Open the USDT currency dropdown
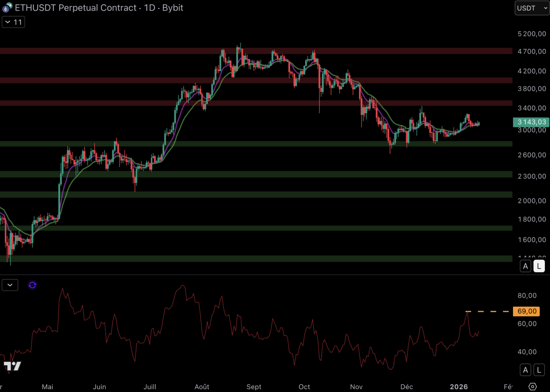Image resolution: width=550 pixels, height=392 pixels. coord(532,8)
